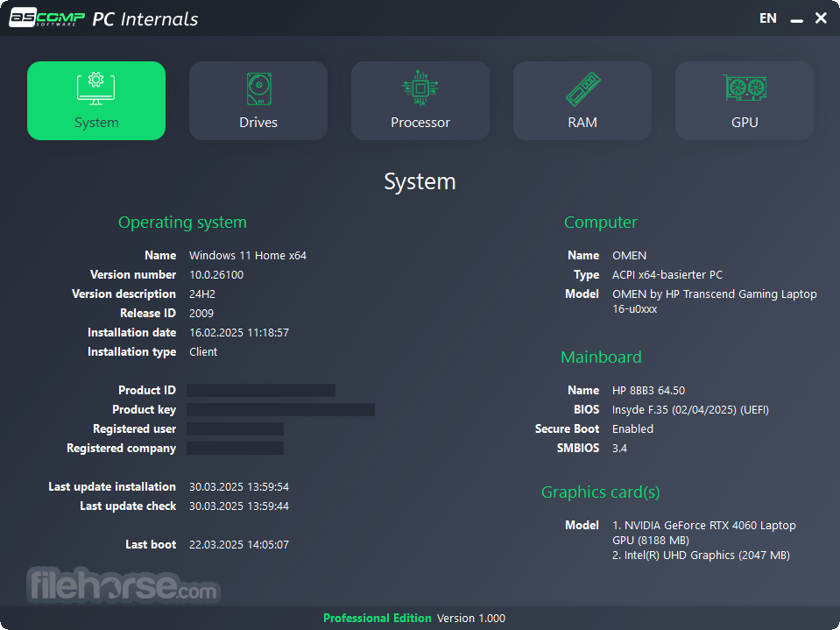Select SMBIOS value 3.4
The width and height of the screenshot is (840, 630).
[620, 449]
